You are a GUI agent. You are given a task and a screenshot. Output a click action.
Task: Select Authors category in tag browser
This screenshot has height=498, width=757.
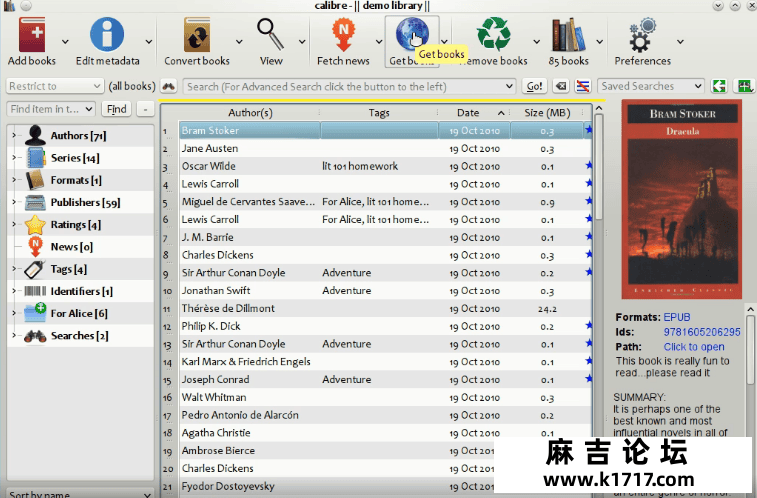coord(78,136)
